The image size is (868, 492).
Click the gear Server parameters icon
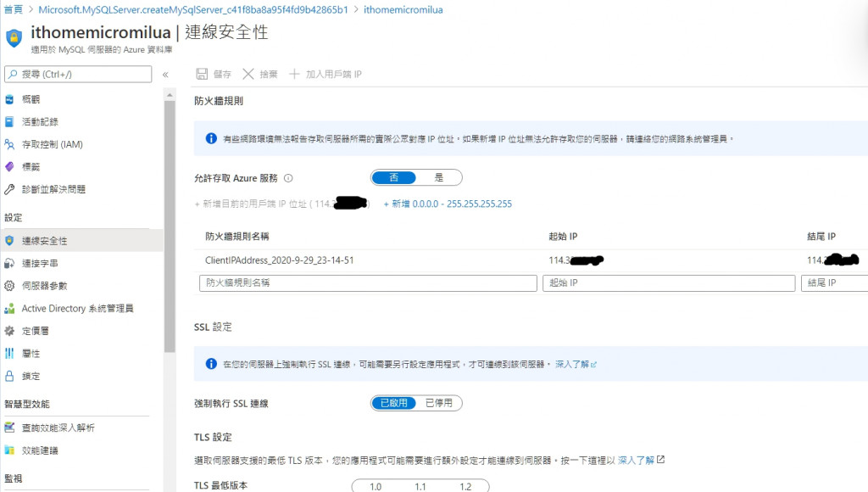click(9, 286)
